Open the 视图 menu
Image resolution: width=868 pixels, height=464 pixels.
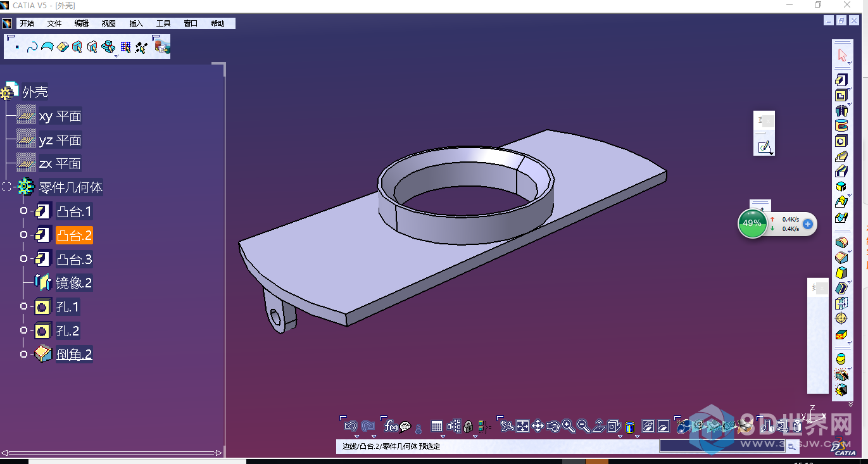pos(109,23)
